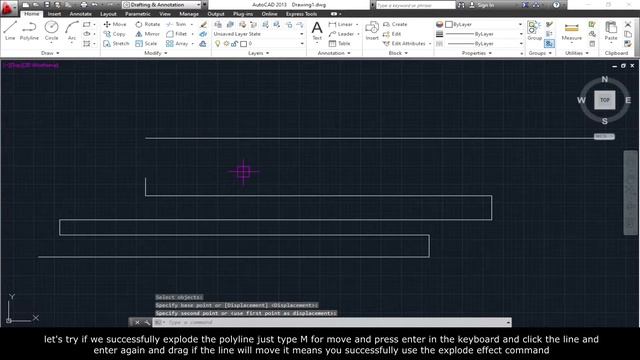This screenshot has width=640, height=360.
Task: Click the keyword search input field
Action: point(415,5)
